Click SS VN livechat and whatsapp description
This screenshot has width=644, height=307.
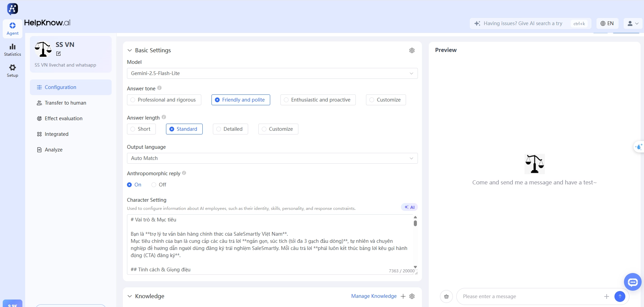coord(65,65)
